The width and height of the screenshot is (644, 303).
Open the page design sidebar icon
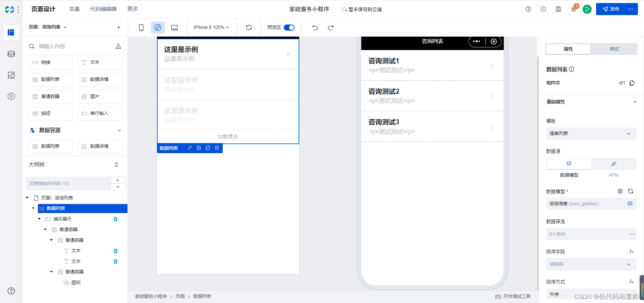[11, 33]
